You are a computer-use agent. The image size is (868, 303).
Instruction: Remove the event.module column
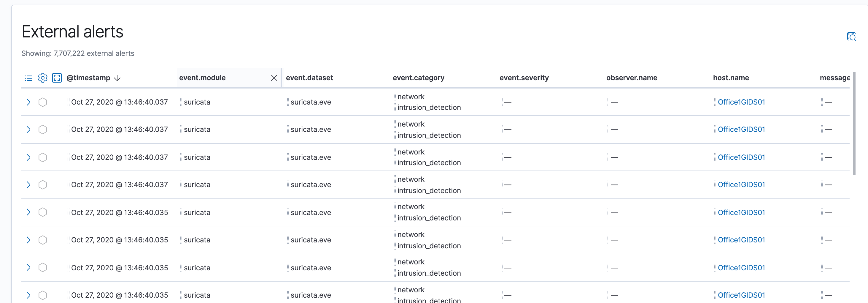pyautogui.click(x=274, y=78)
